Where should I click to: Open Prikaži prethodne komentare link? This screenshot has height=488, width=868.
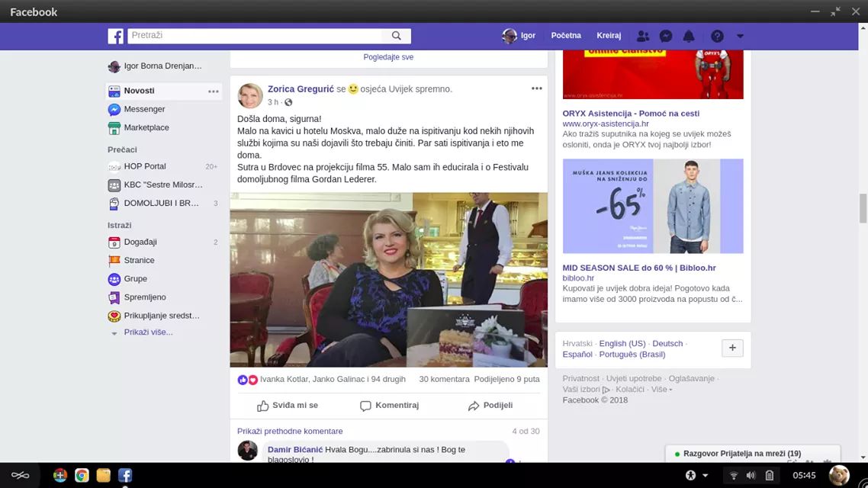click(x=290, y=432)
